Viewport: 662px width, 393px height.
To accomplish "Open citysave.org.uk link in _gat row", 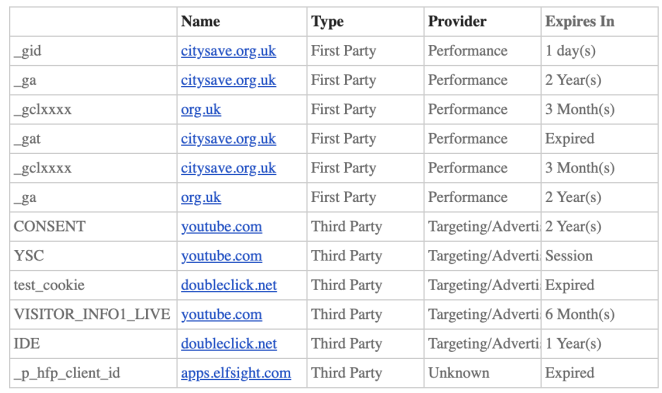I will (x=228, y=139).
